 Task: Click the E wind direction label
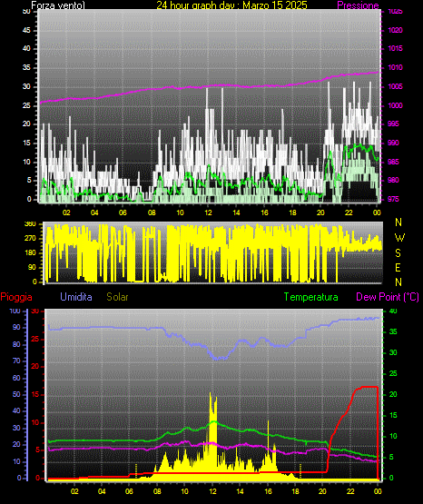click(398, 267)
